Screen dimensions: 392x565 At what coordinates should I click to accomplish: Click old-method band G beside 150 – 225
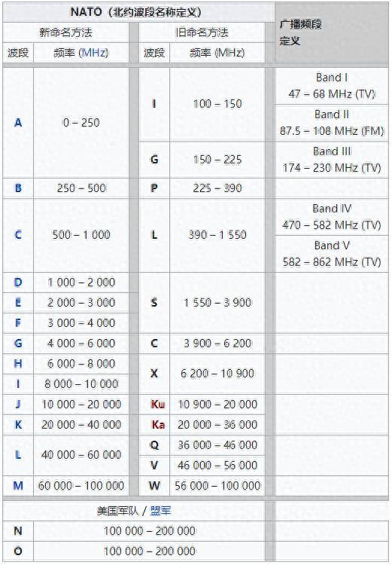coord(154,160)
